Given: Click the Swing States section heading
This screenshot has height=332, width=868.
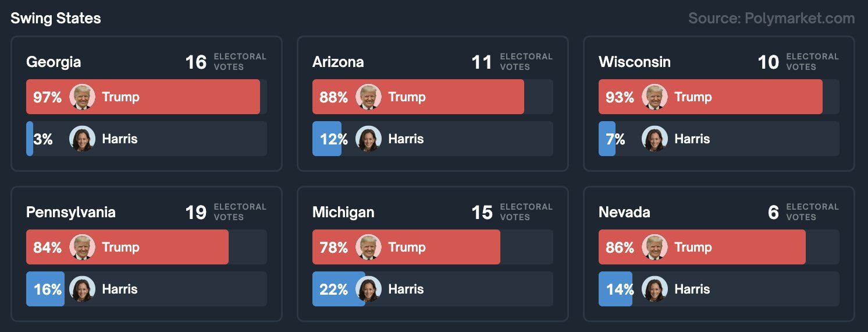Looking at the screenshot, I should (x=56, y=18).
